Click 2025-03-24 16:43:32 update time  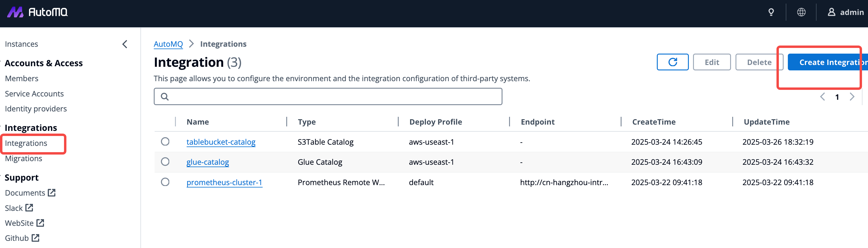click(778, 162)
